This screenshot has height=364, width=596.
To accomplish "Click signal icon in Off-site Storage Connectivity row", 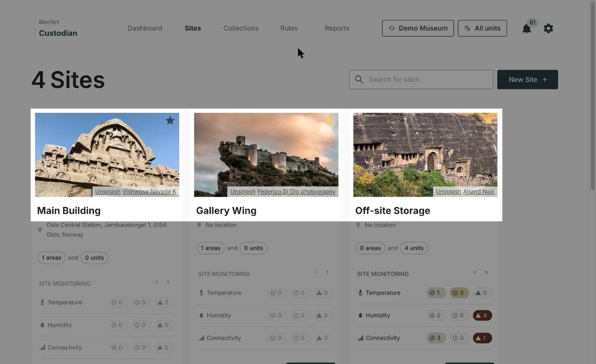I will pyautogui.click(x=361, y=338).
